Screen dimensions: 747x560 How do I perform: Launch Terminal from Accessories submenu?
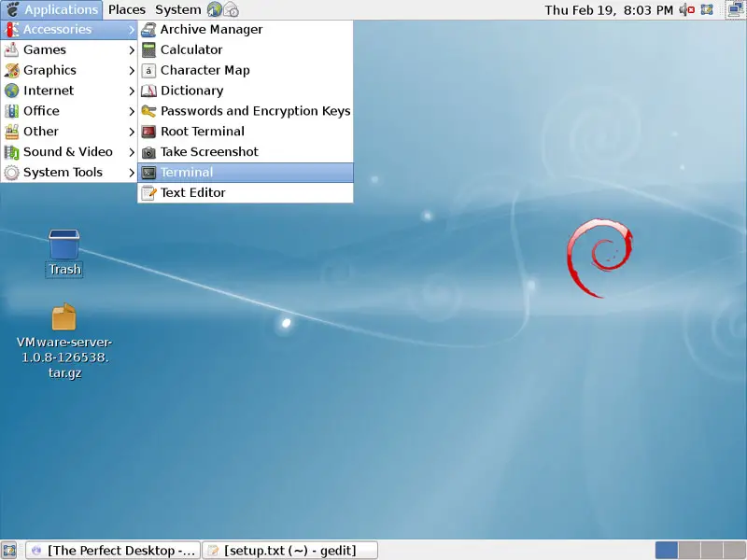tap(246, 173)
